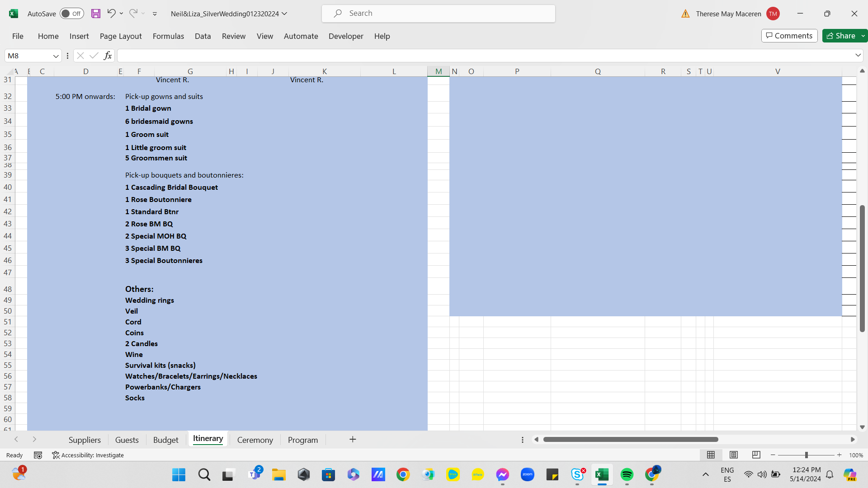Click the macro recording status icon
Screen dimensions: 868x488
coord(38,455)
